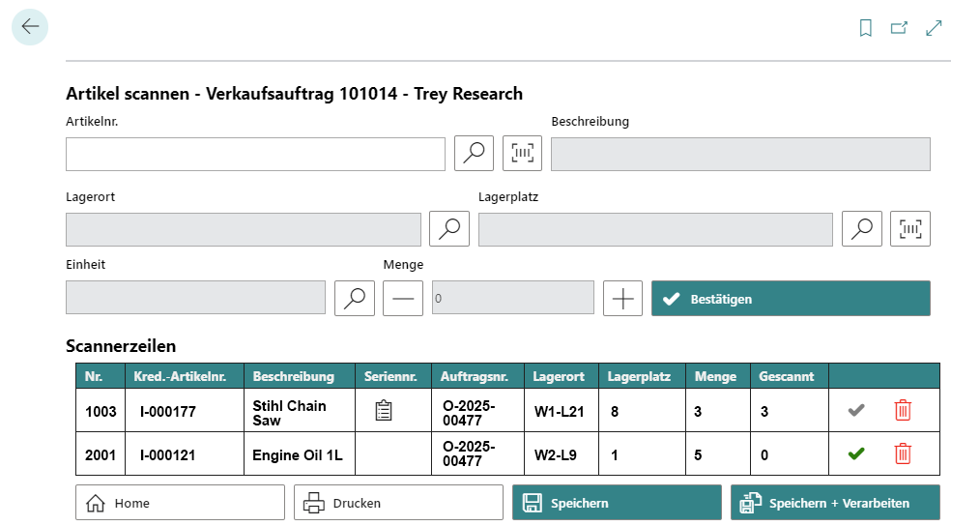Viewport: 980px width, 526px height.
Task: Select cell I-000121
Action: tap(185, 454)
